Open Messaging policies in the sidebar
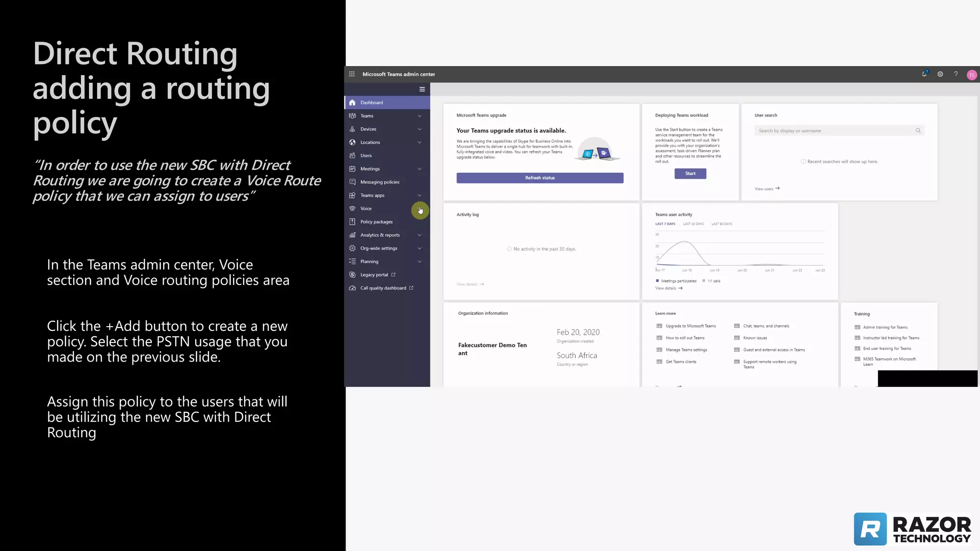Image resolution: width=980 pixels, height=551 pixels. pyautogui.click(x=387, y=182)
